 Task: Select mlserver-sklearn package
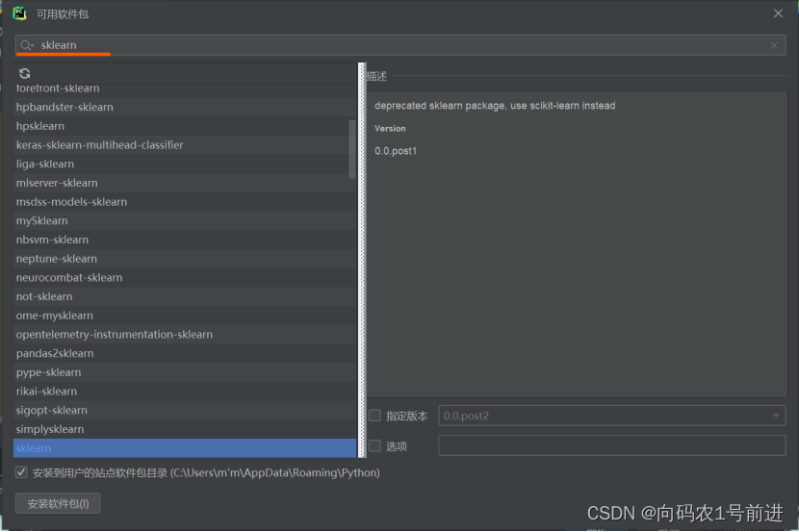[185, 183]
